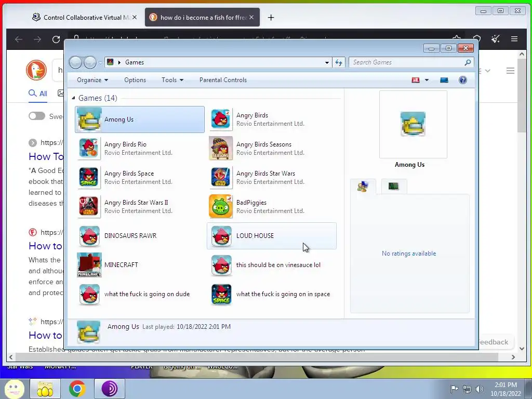Click the Action Center flag icon
This screenshot has width=532, height=399.
454,389
